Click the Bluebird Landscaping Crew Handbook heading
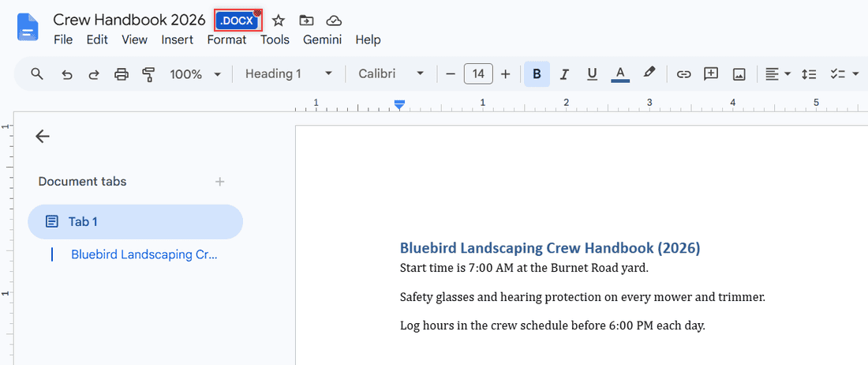 point(550,248)
